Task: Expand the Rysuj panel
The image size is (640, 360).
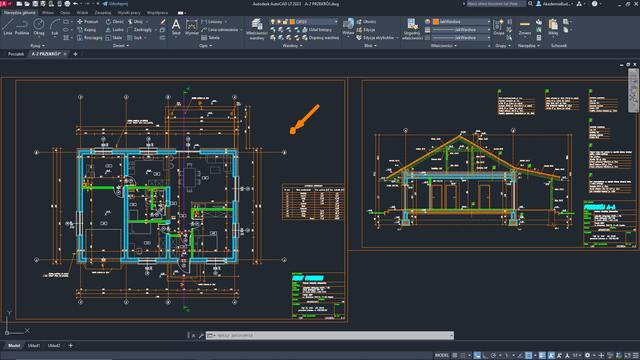Action: click(x=37, y=46)
